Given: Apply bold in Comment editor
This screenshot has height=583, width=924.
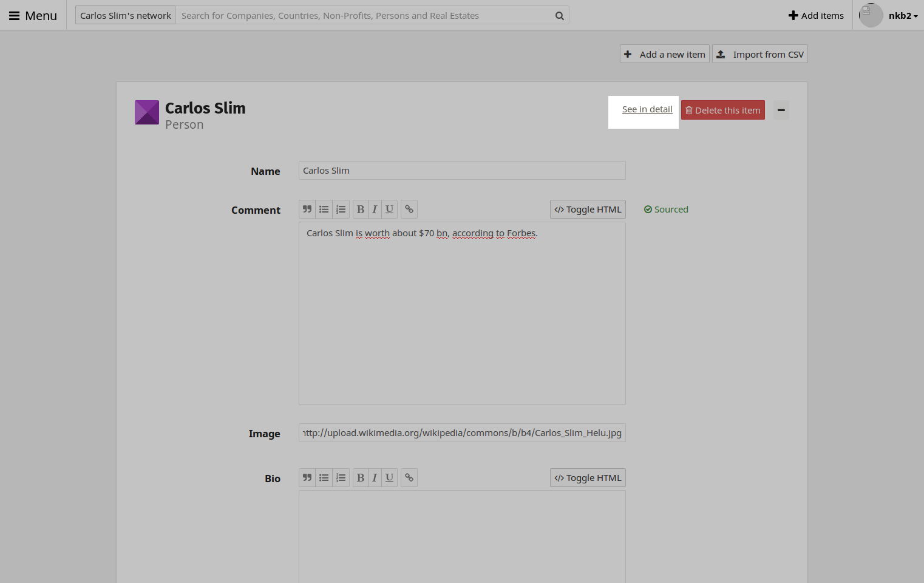Looking at the screenshot, I should 361,210.
